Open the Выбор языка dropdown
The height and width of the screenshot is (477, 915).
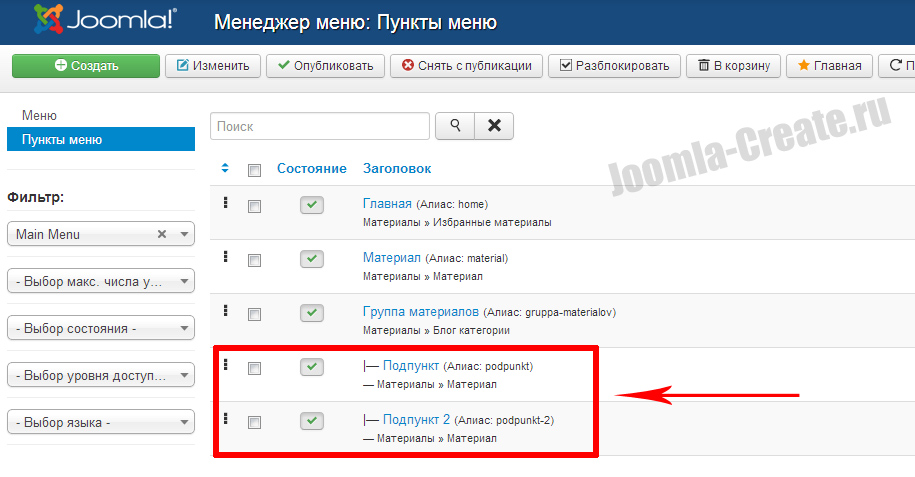point(100,422)
